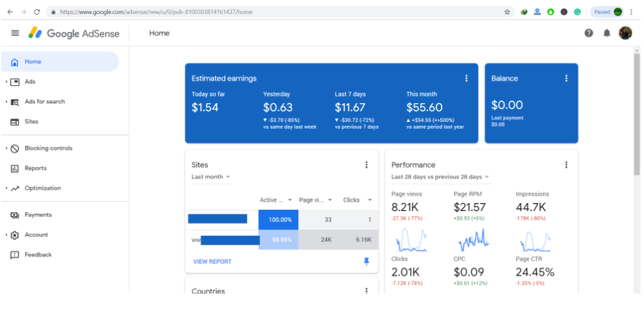644x331 pixels.
Task: Reload the page in browser
Action: (37, 12)
